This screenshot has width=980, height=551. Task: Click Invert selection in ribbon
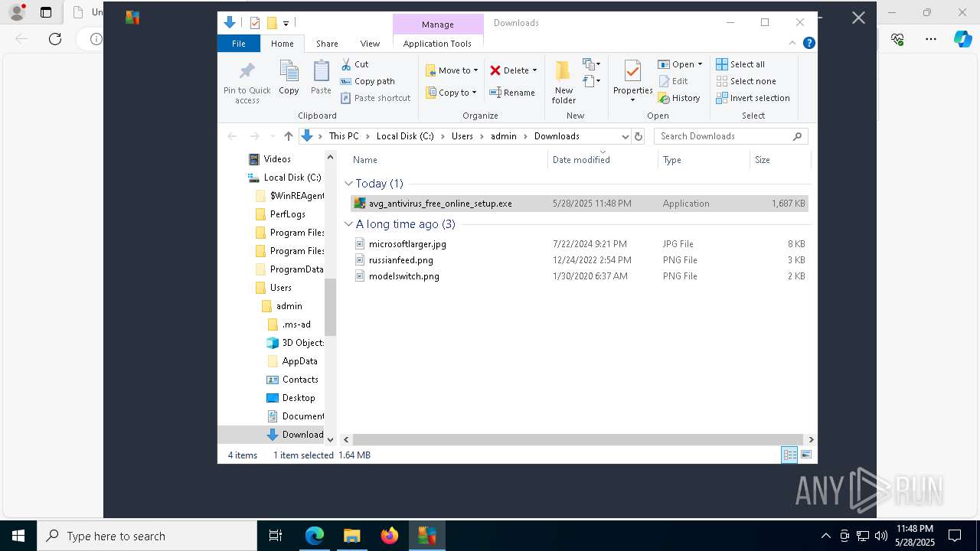(x=753, y=98)
